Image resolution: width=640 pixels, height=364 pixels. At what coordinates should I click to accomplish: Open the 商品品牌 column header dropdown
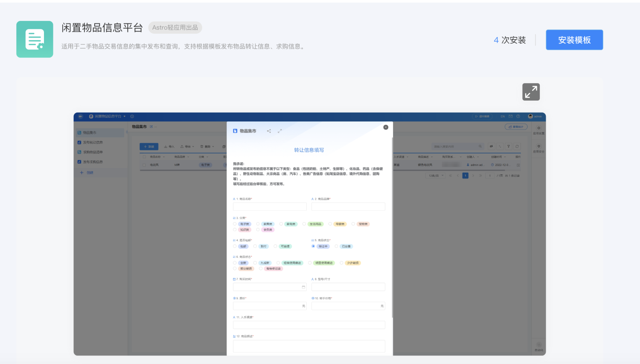(x=188, y=157)
